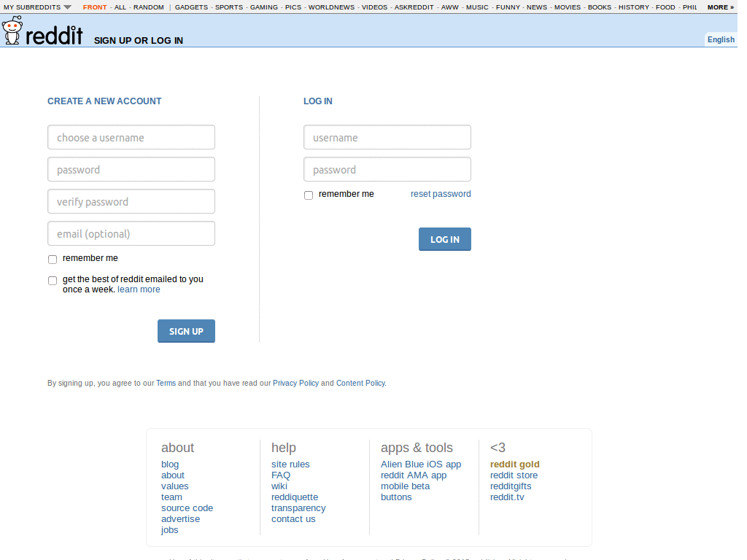
Task: Open the FAQ footer link
Action: click(x=281, y=475)
